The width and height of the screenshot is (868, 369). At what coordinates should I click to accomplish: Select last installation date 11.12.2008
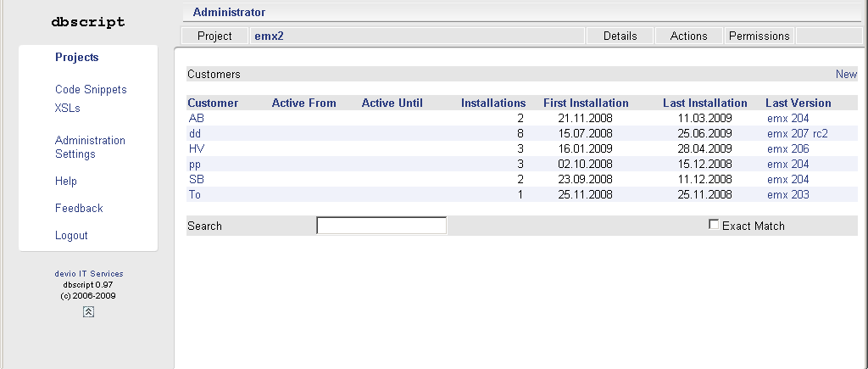coord(704,180)
